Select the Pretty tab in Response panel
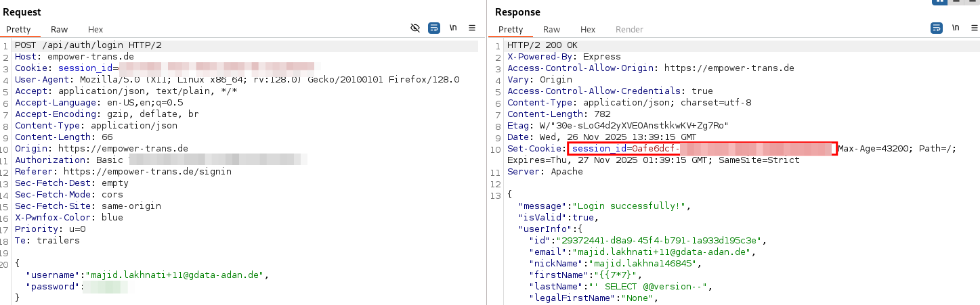The image size is (980, 305). click(x=511, y=29)
